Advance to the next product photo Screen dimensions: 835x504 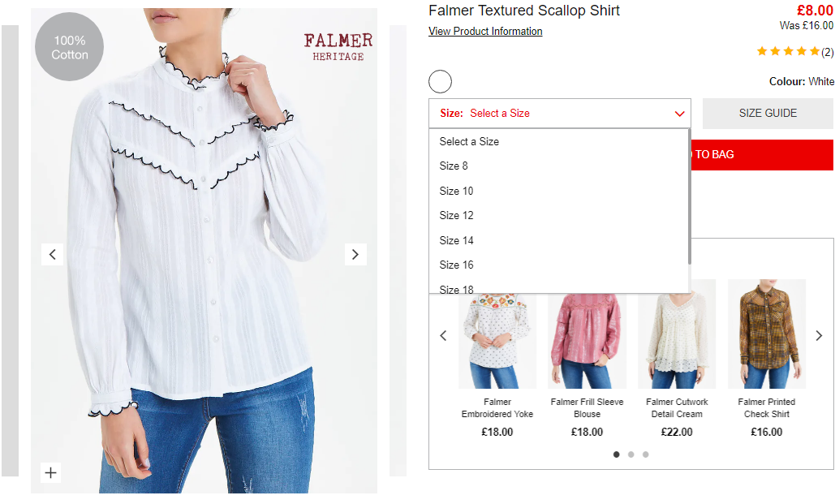355,255
